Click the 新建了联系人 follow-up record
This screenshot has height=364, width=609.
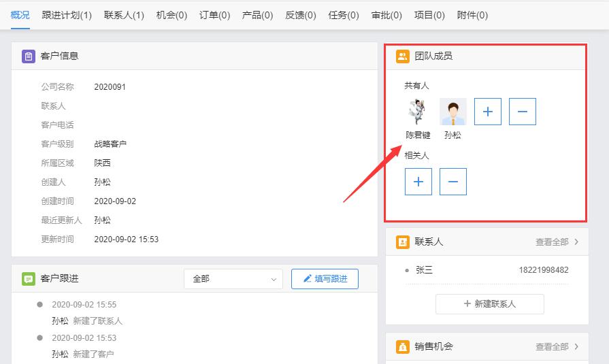click(97, 321)
